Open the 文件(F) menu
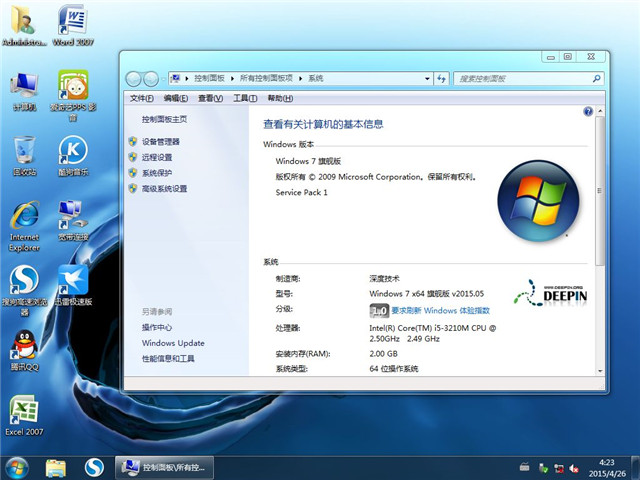The height and width of the screenshot is (480, 640). pyautogui.click(x=142, y=98)
